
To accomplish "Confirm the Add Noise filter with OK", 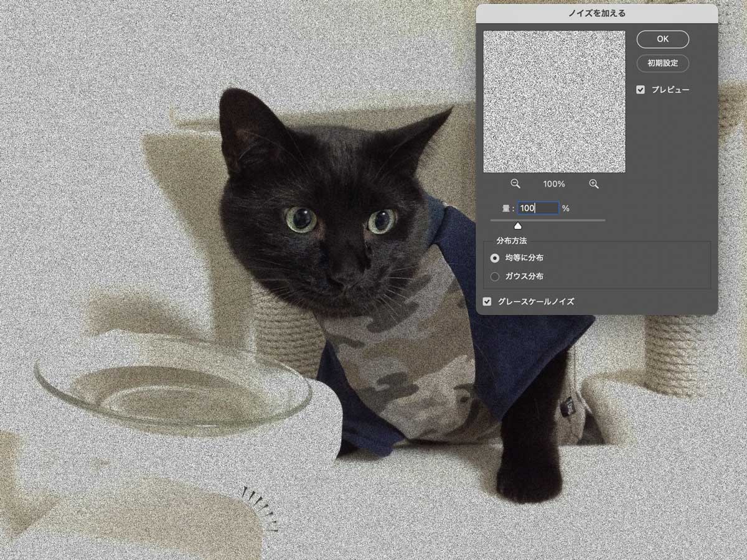I will (662, 39).
